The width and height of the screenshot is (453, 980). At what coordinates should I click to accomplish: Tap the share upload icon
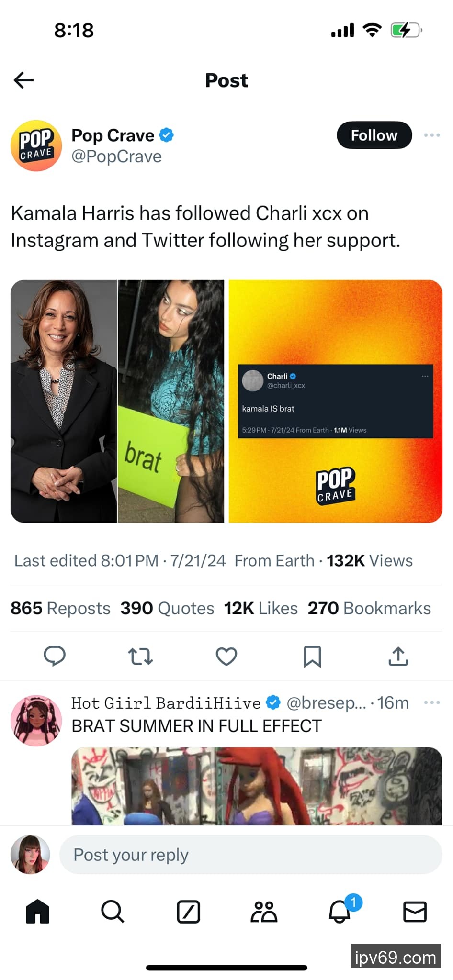[398, 656]
